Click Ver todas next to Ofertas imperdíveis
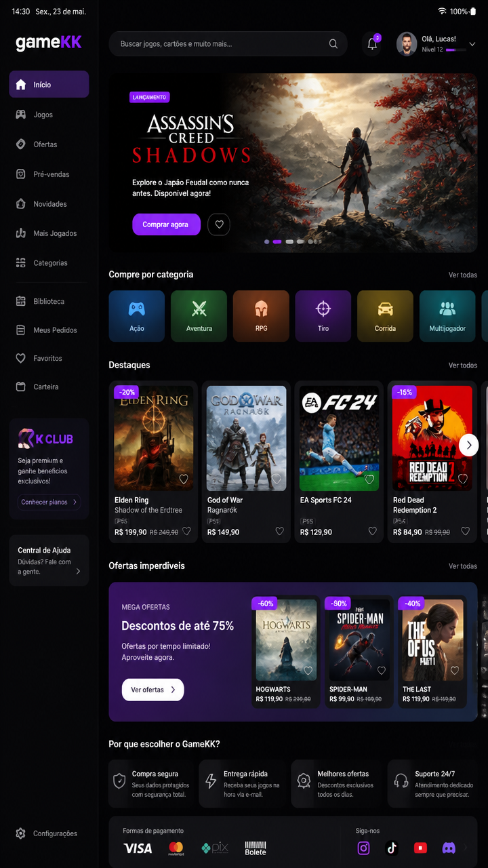Viewport: 488px width, 868px height. click(463, 566)
